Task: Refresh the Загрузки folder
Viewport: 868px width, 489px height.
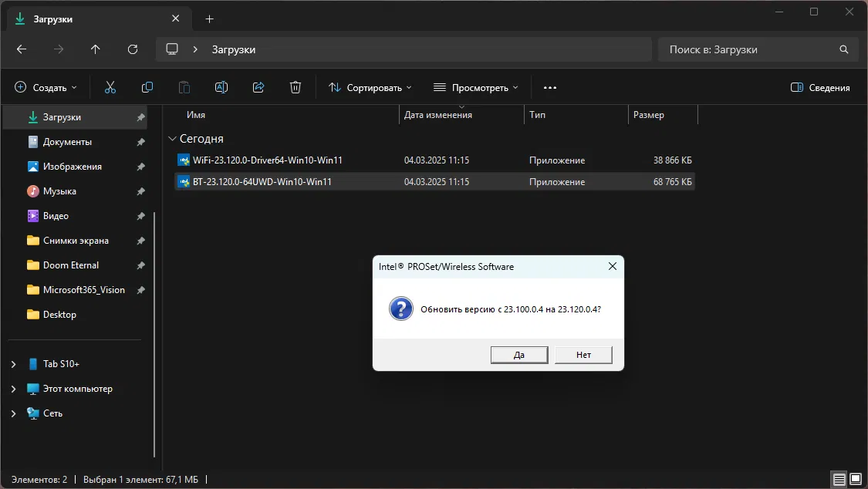Action: (x=132, y=49)
